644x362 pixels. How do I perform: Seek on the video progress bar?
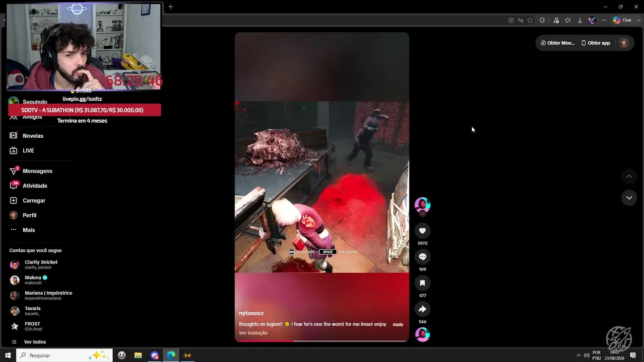322,341
